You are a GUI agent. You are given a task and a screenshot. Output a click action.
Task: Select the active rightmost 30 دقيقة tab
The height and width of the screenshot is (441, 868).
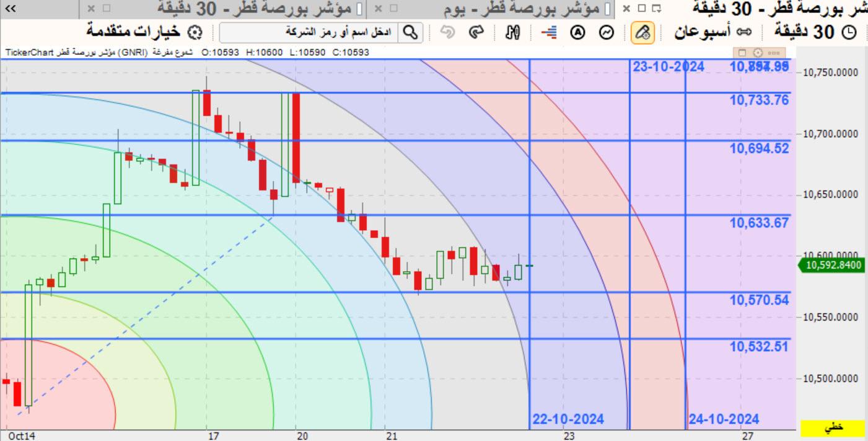click(x=779, y=9)
